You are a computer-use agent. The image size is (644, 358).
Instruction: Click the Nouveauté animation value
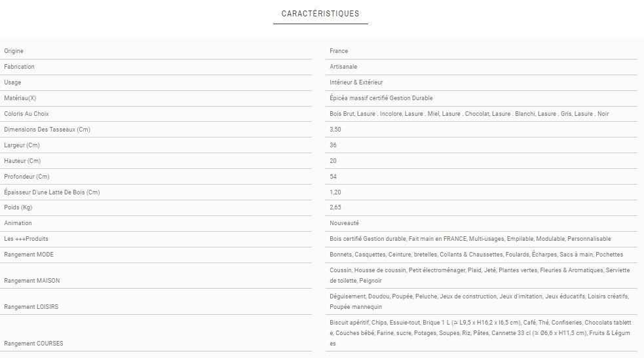click(345, 223)
